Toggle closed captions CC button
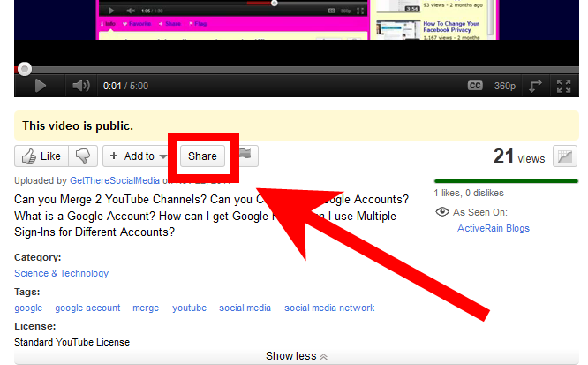The width and height of the screenshot is (588, 365). (x=475, y=86)
